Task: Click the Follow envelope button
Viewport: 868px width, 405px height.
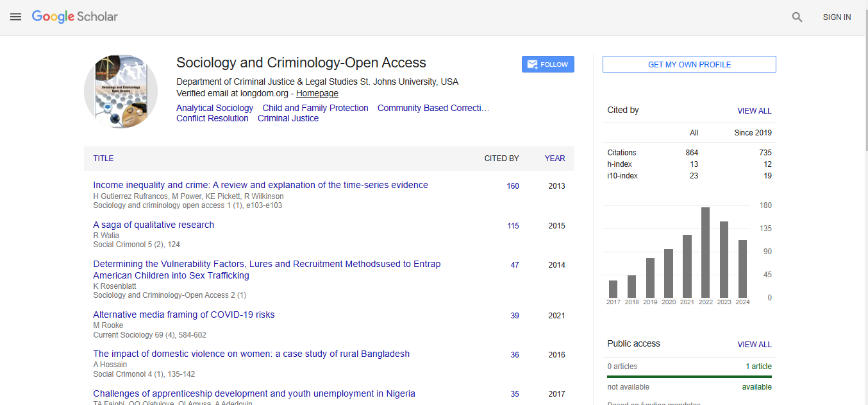Action: [x=547, y=64]
